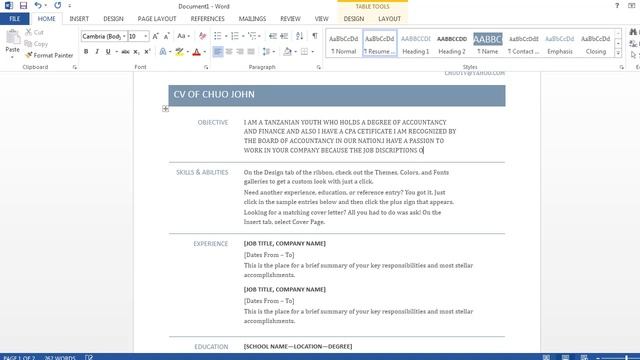The height and width of the screenshot is (360, 640).
Task: Expand the numbering list dropdown
Action: point(243,36)
